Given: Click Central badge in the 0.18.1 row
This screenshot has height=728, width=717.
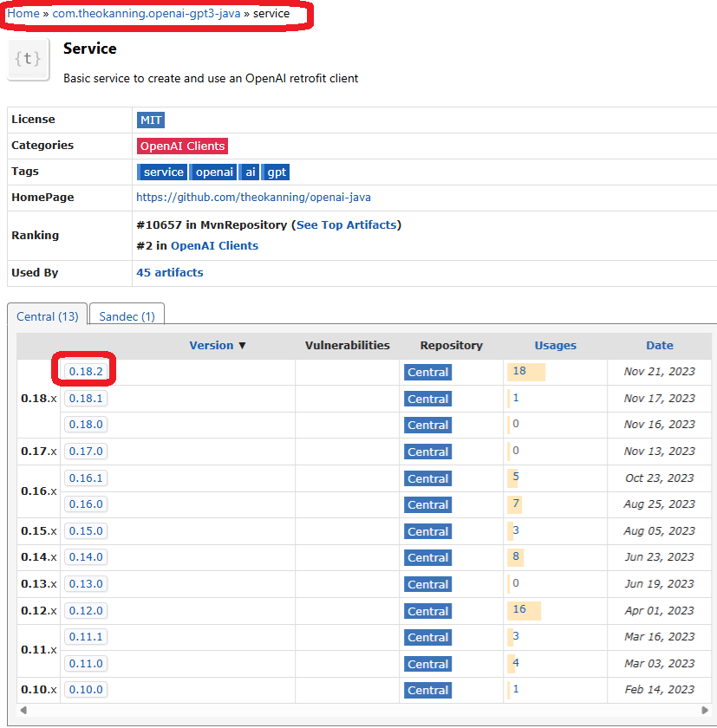Looking at the screenshot, I should (427, 400).
